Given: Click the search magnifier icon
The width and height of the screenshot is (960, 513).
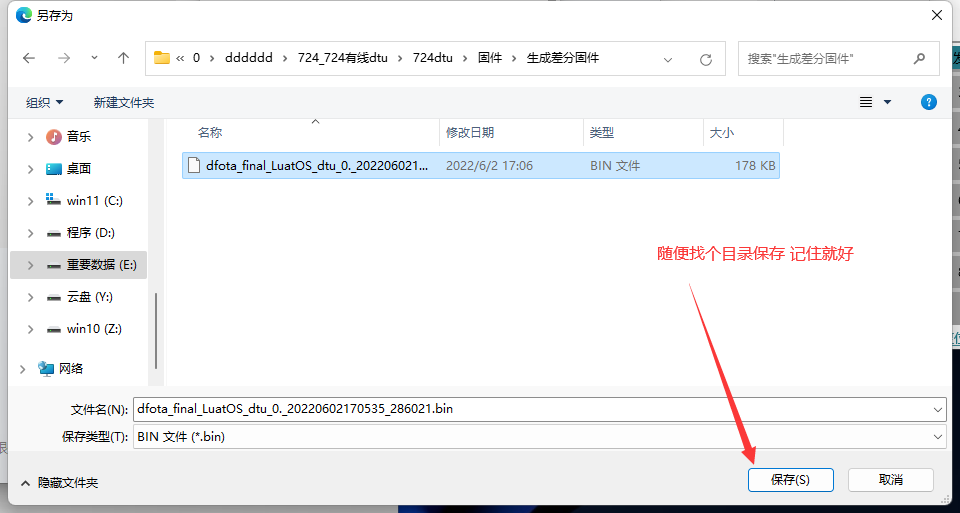Looking at the screenshot, I should point(918,59).
